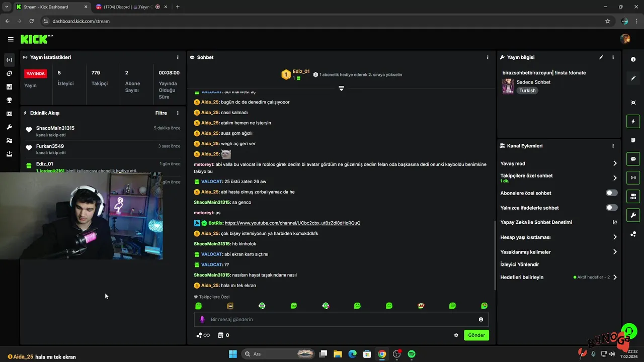This screenshot has height=362, width=644.
Task: Insert the first green emote in the emote row
Action: point(198,306)
